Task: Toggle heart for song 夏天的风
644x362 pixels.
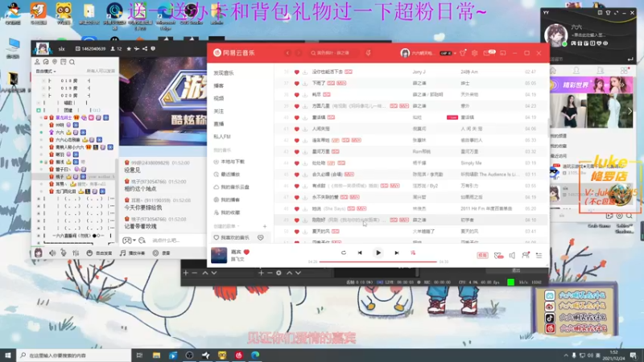Action: coord(296,232)
